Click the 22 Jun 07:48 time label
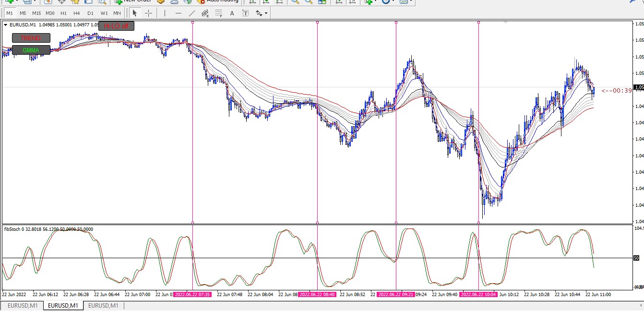644x311 pixels. click(x=230, y=294)
